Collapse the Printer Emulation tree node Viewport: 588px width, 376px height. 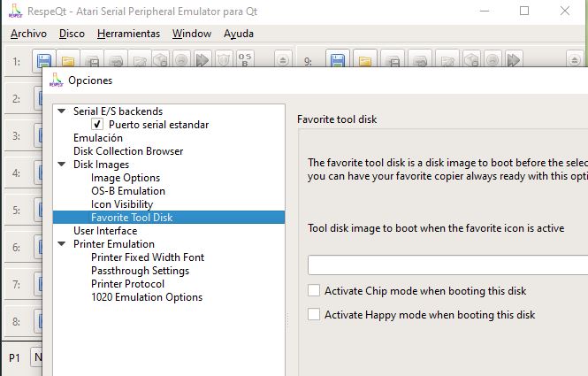61,244
